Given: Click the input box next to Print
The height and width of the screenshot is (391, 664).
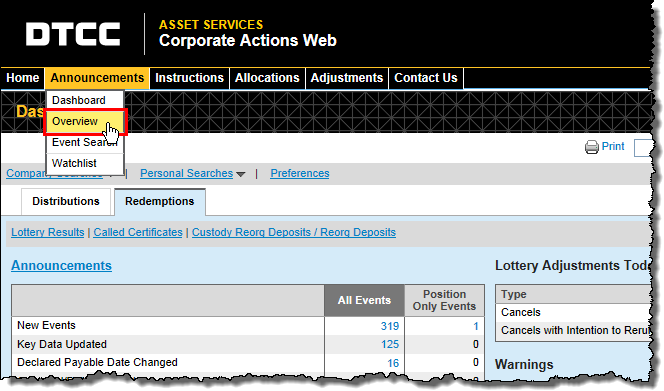Looking at the screenshot, I should pyautogui.click(x=642, y=148).
